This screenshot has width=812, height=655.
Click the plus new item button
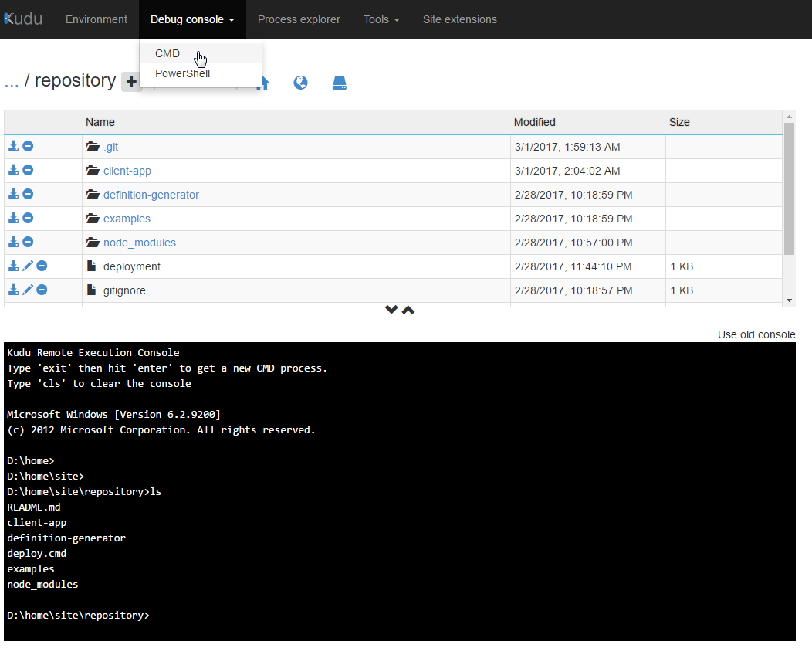click(131, 82)
